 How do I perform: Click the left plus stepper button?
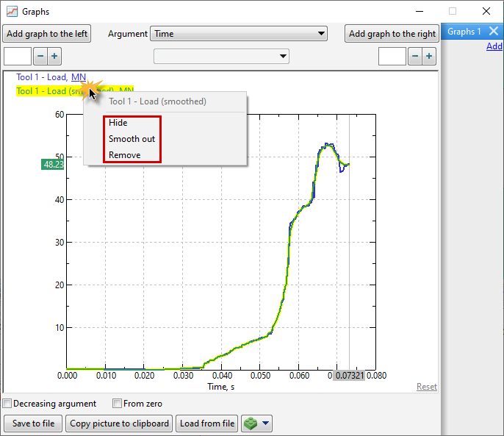[x=54, y=57]
